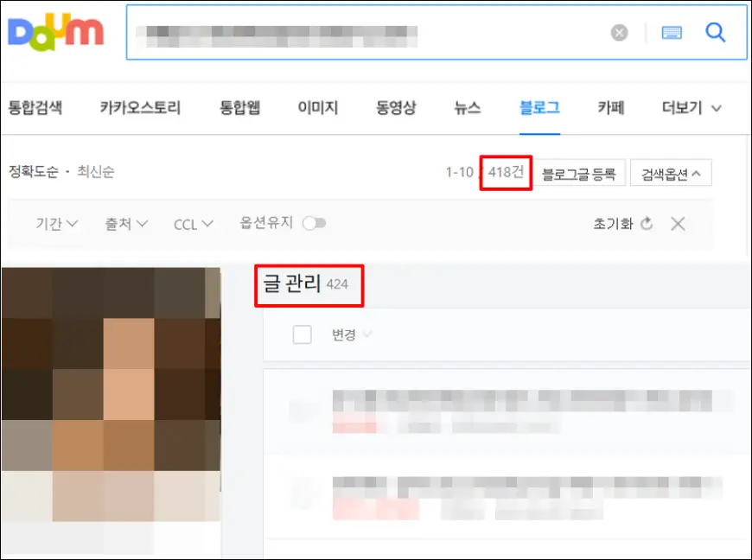Open the 더보기 menu
The height and width of the screenshot is (560, 752).
(x=691, y=108)
